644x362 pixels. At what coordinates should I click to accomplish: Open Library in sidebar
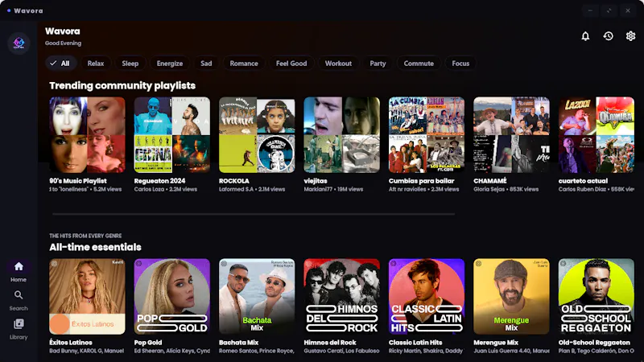point(19,329)
